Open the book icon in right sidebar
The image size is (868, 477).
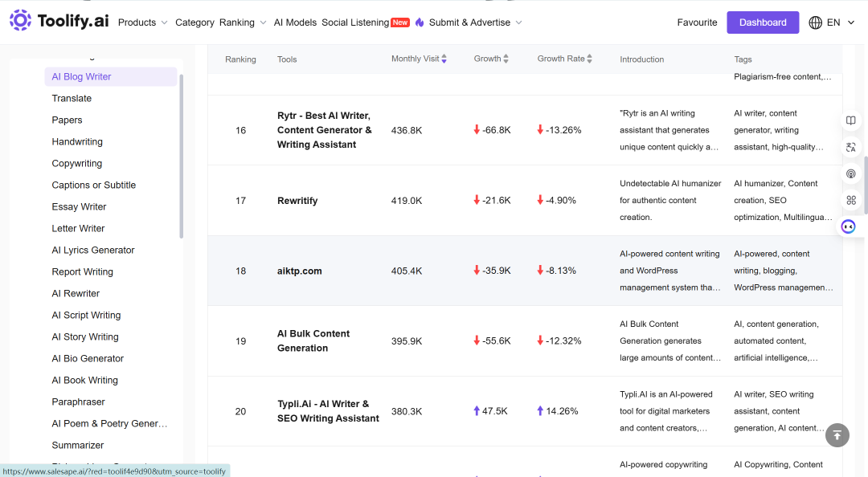(851, 120)
